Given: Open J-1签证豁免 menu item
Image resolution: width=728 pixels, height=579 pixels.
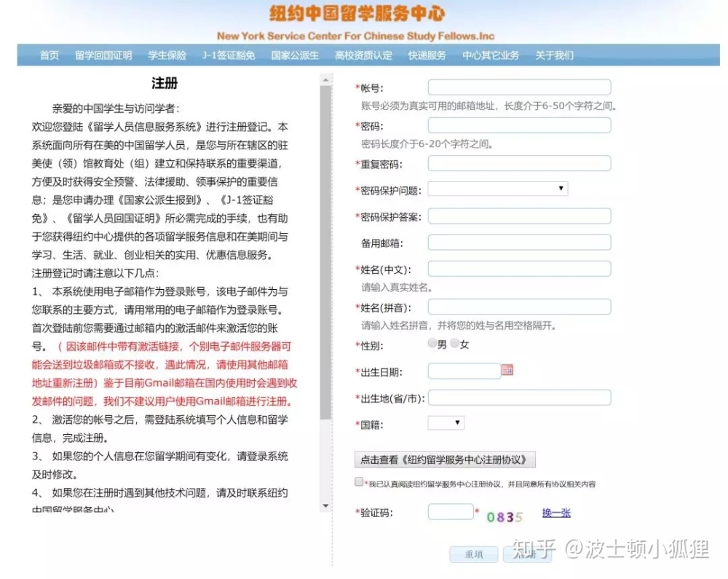Looking at the screenshot, I should (x=229, y=55).
